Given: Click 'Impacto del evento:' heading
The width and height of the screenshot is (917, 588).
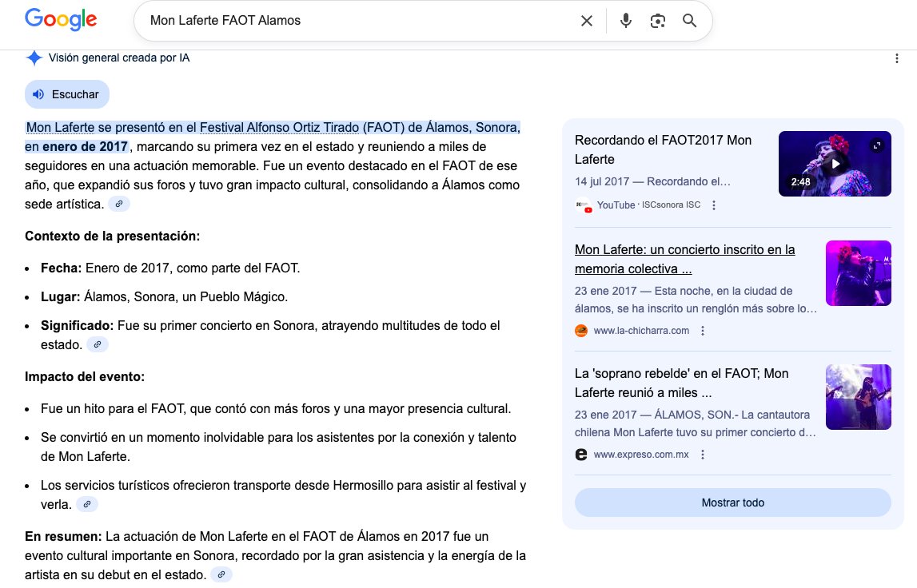Looking at the screenshot, I should (85, 376).
